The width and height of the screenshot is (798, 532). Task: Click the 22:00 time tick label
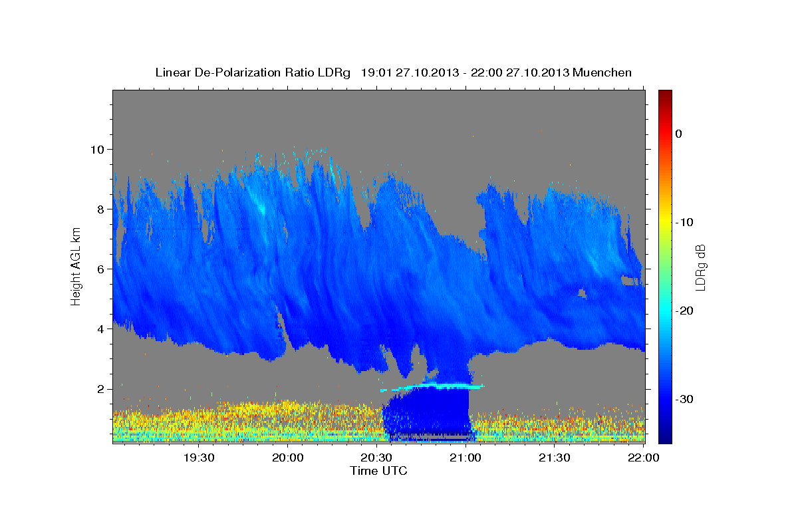coord(643,458)
